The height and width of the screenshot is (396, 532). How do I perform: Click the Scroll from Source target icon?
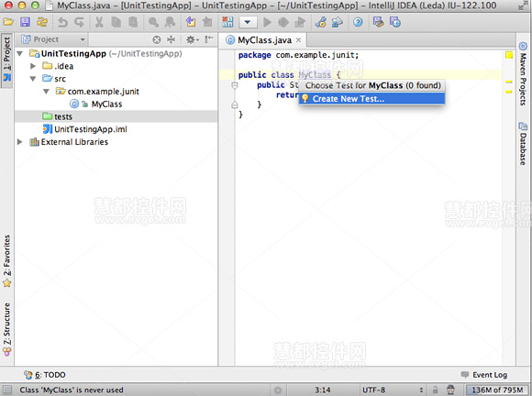pyautogui.click(x=157, y=39)
